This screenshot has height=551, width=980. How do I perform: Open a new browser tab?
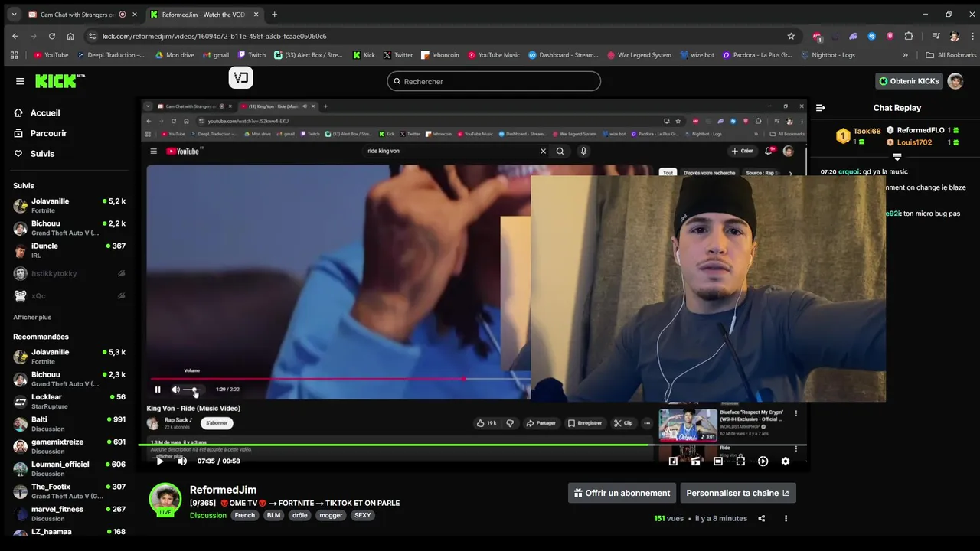tap(274, 15)
